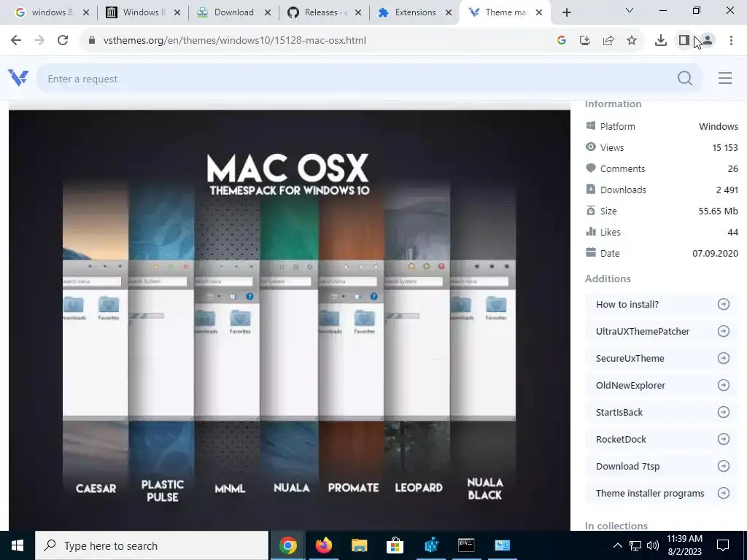Image resolution: width=747 pixels, height=560 pixels.
Task: Reload the page with refresh icon
Action: (x=63, y=41)
